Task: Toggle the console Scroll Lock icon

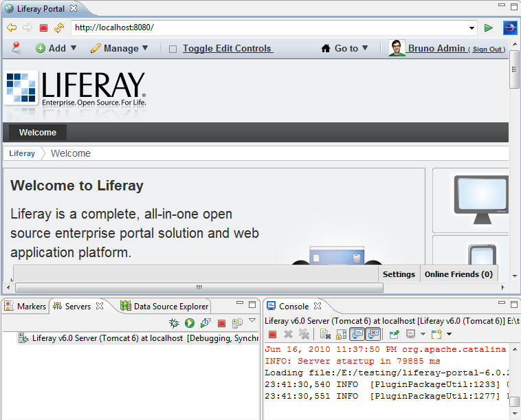Action: tap(340, 334)
